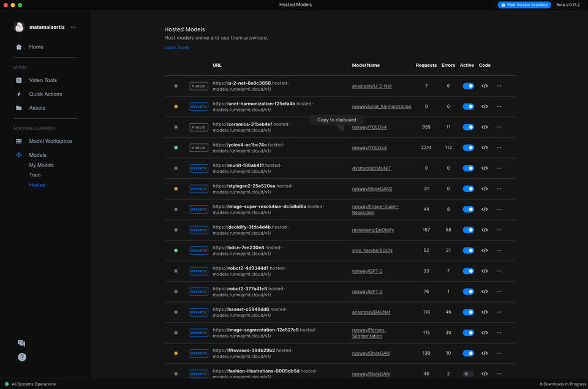Viewport: 588px width, 389px height.
Task: Click the Assets folder icon
Action: pos(19,108)
